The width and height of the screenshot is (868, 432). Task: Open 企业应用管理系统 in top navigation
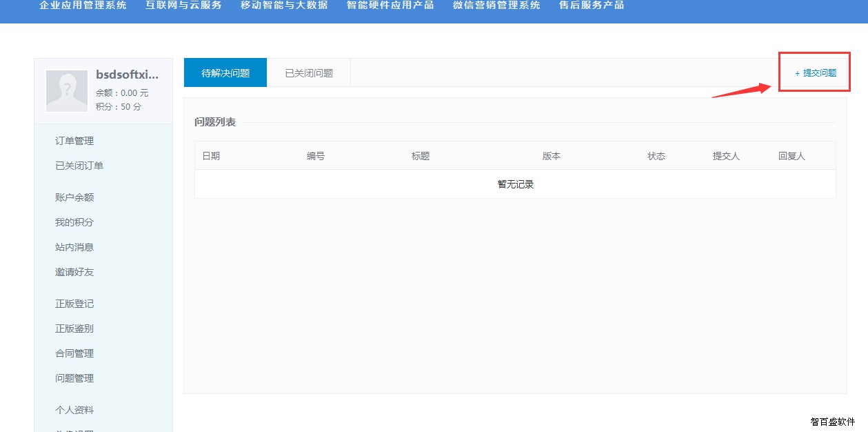[83, 6]
